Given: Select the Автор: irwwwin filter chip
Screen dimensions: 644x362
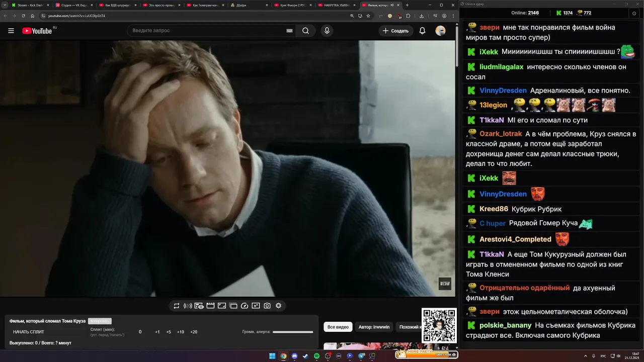Looking at the screenshot, I should pos(374,327).
